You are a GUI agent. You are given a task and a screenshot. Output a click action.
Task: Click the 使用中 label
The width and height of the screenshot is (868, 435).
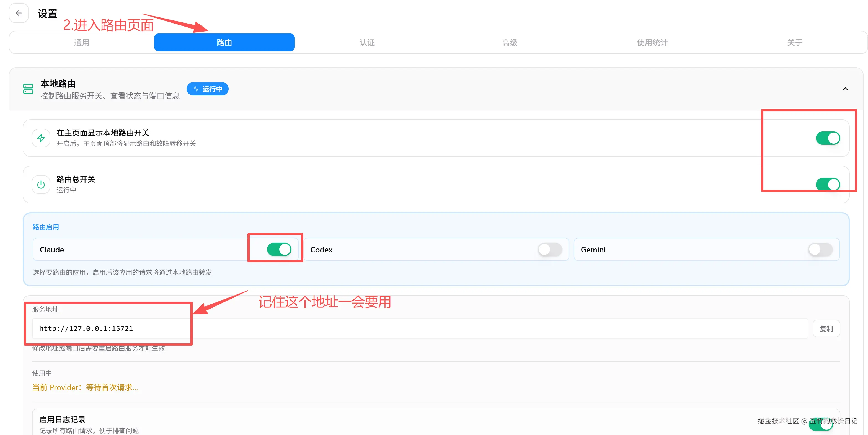click(x=42, y=373)
